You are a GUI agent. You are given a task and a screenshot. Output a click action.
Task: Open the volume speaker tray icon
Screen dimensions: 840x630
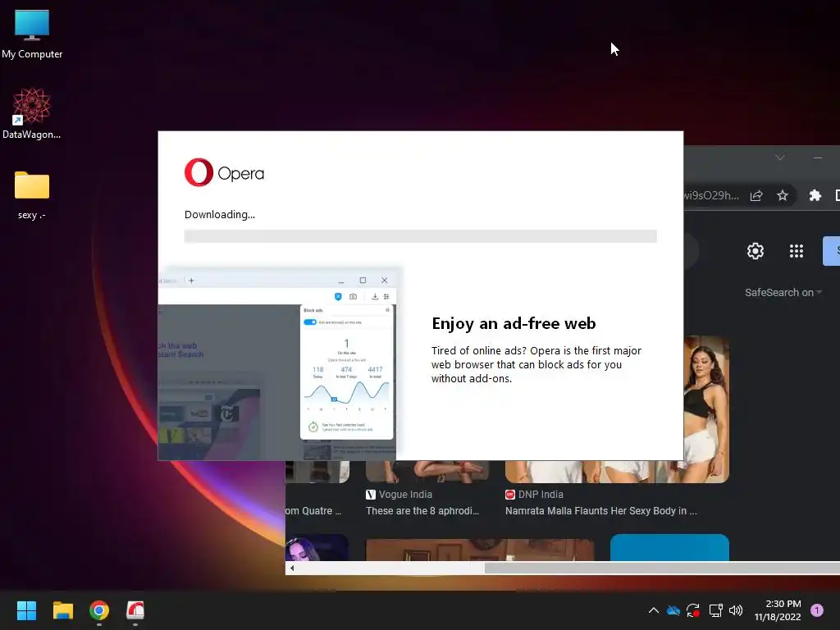[x=736, y=610]
